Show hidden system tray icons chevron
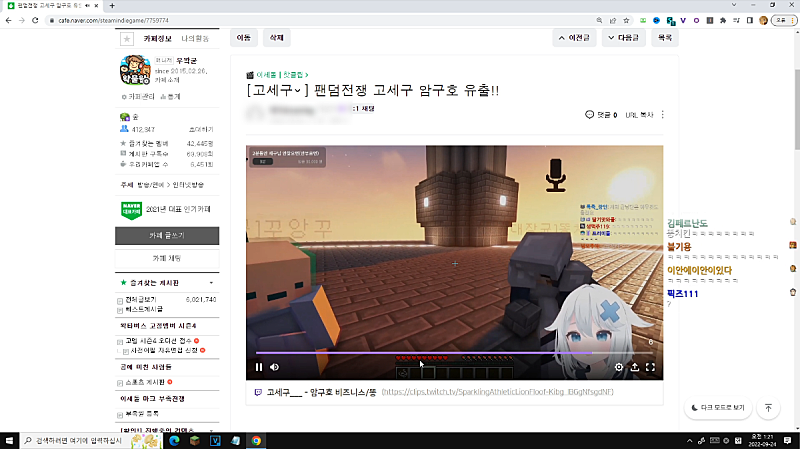The width and height of the screenshot is (800, 449). (x=689, y=440)
